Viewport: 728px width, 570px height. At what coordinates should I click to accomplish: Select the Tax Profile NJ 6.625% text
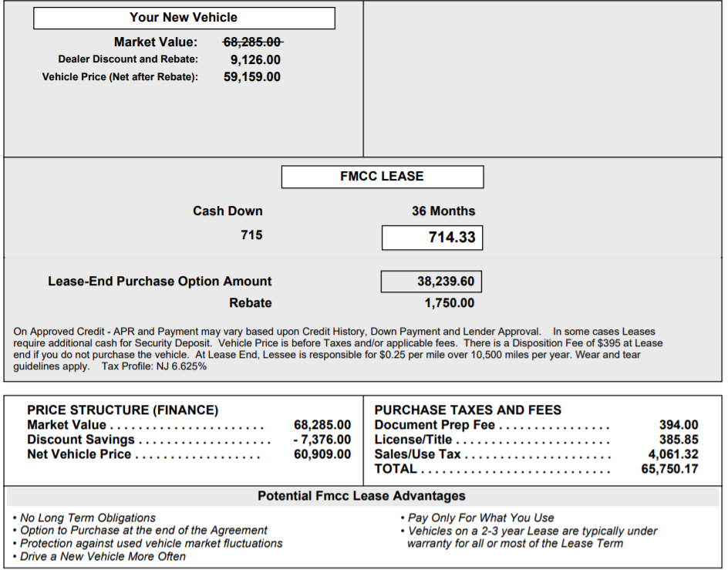coord(154,366)
